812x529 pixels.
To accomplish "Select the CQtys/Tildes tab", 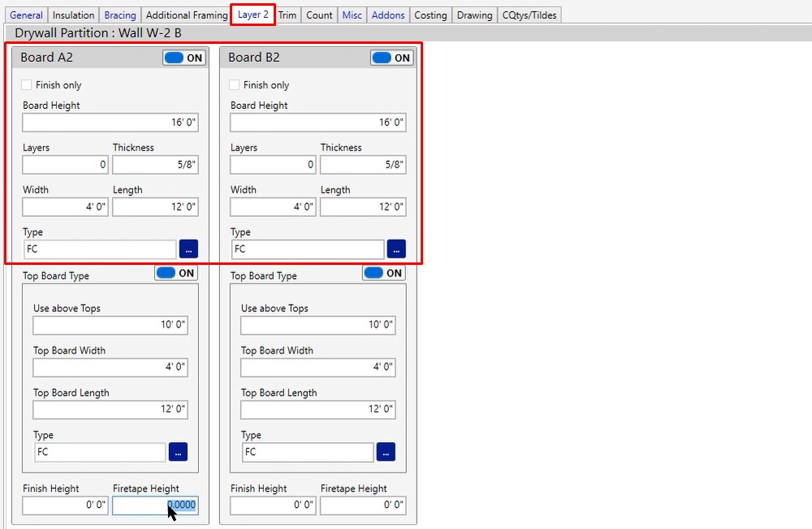I will pyautogui.click(x=529, y=15).
